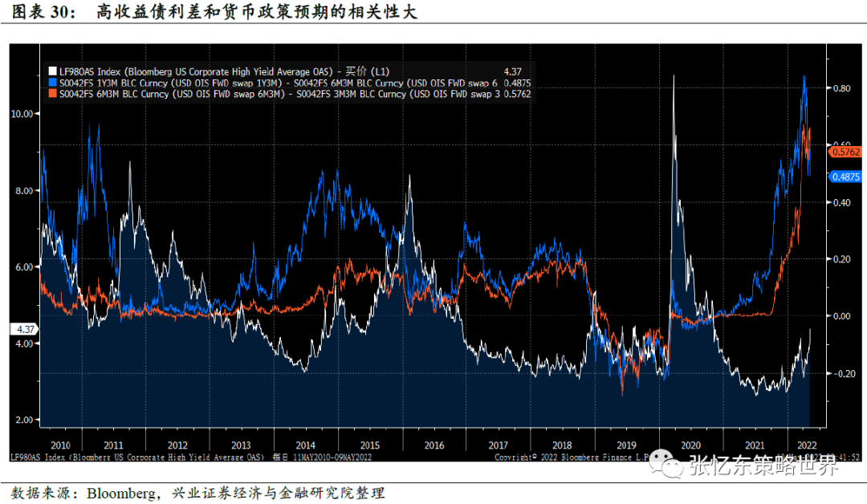The image size is (867, 504).
Task: Select the S0042FS 1Y3M legend entry
Action: coord(279,83)
